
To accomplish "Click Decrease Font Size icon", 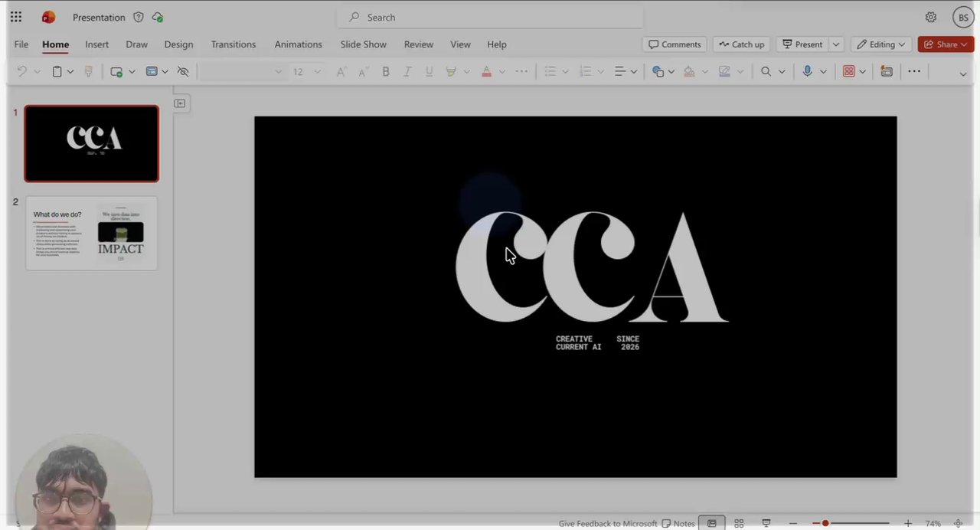I will (363, 71).
